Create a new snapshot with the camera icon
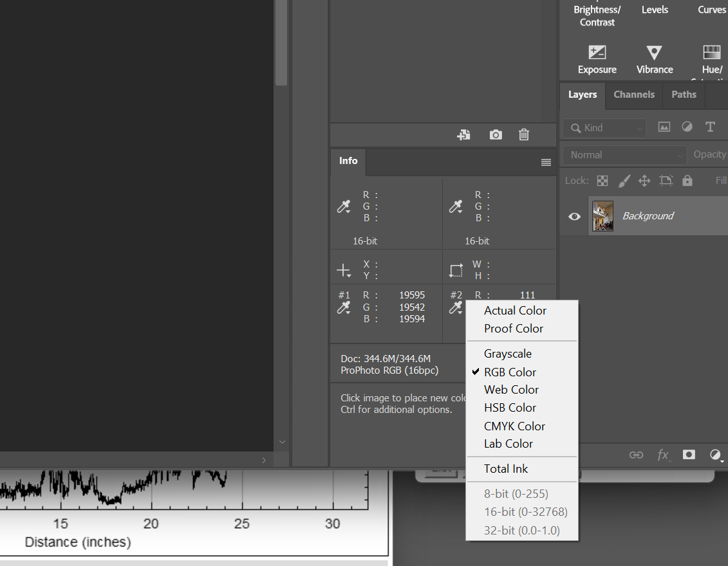This screenshot has width=728, height=566. pos(495,134)
